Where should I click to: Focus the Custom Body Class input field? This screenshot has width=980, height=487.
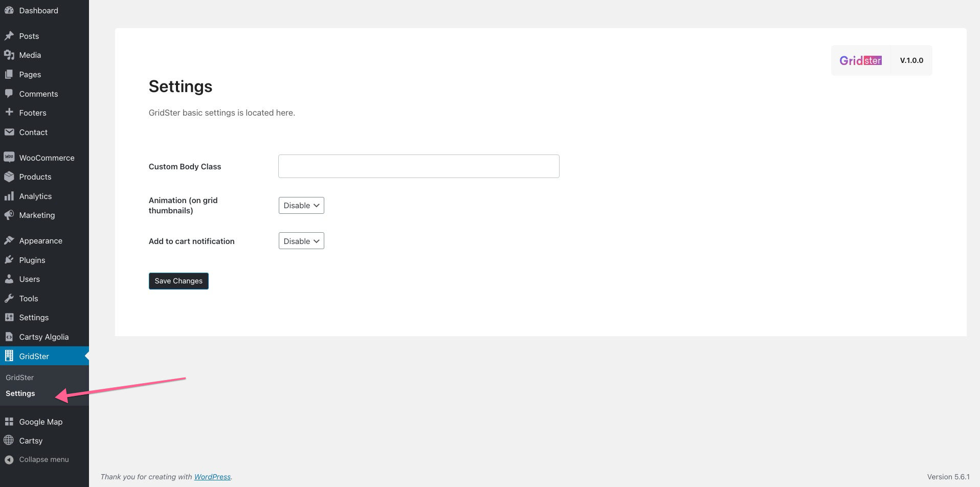tap(418, 166)
